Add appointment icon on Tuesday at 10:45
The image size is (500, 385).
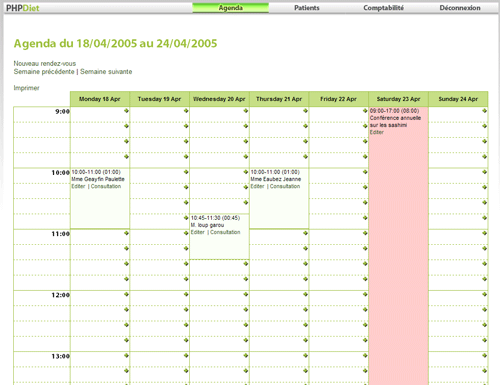[186, 218]
